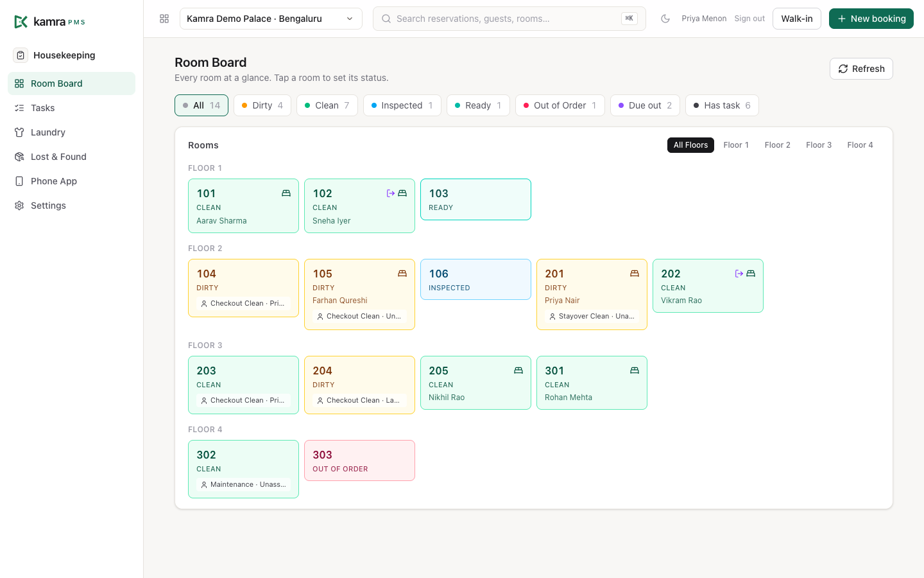Open room 303 Out of Order card
Image resolution: width=924 pixels, height=578 pixels.
[359, 460]
